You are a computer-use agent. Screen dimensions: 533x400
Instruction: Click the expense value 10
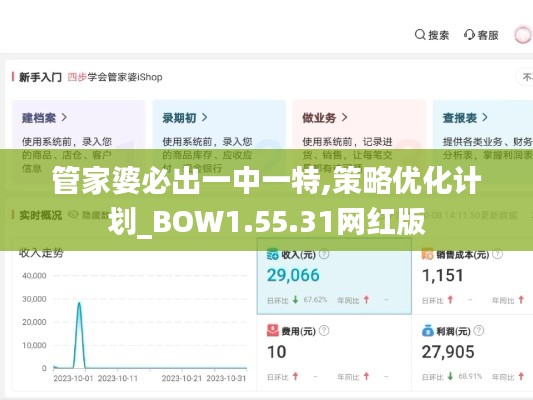pyautogui.click(x=276, y=352)
